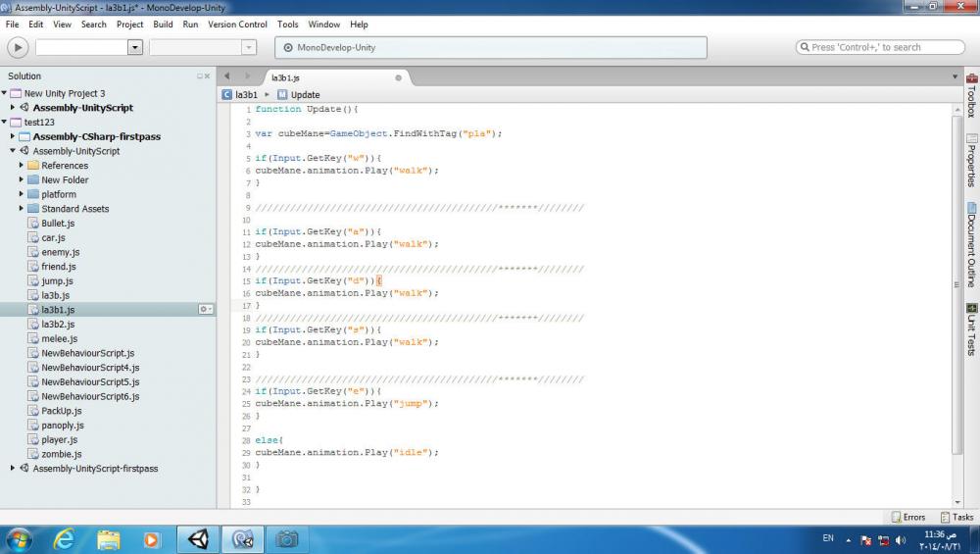Expand Assembly-CSharp-firstpass project

13,136
